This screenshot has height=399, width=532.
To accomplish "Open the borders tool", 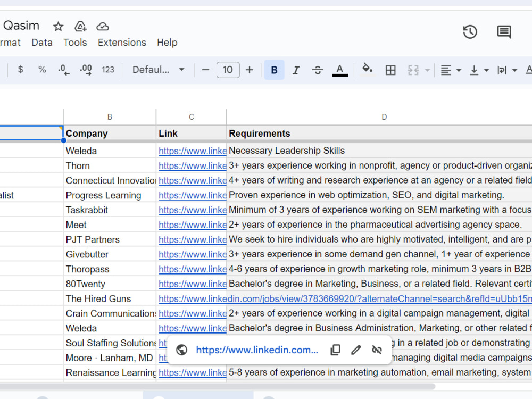I will tap(390, 70).
